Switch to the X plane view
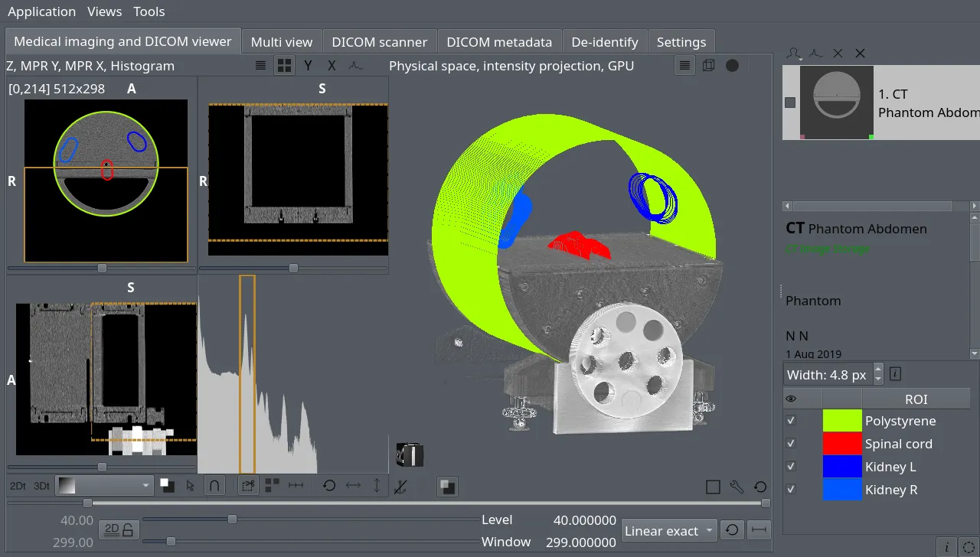980x557 pixels. tap(332, 66)
